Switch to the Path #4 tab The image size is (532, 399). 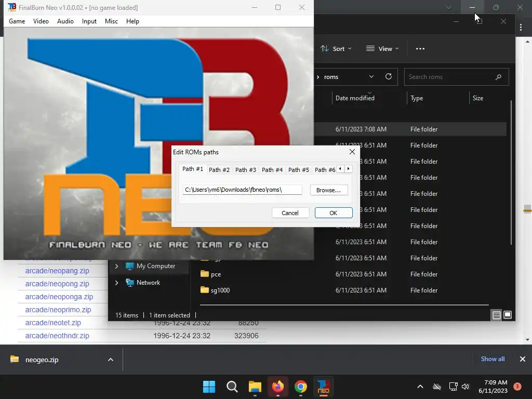tap(272, 170)
